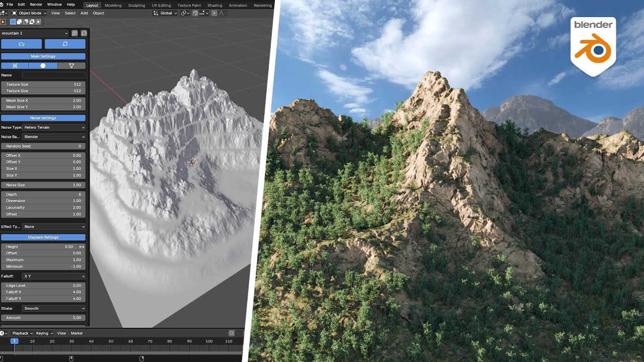The image size is (644, 362).
Task: Choose the Subtract selection mode icon
Action: tap(26, 22)
